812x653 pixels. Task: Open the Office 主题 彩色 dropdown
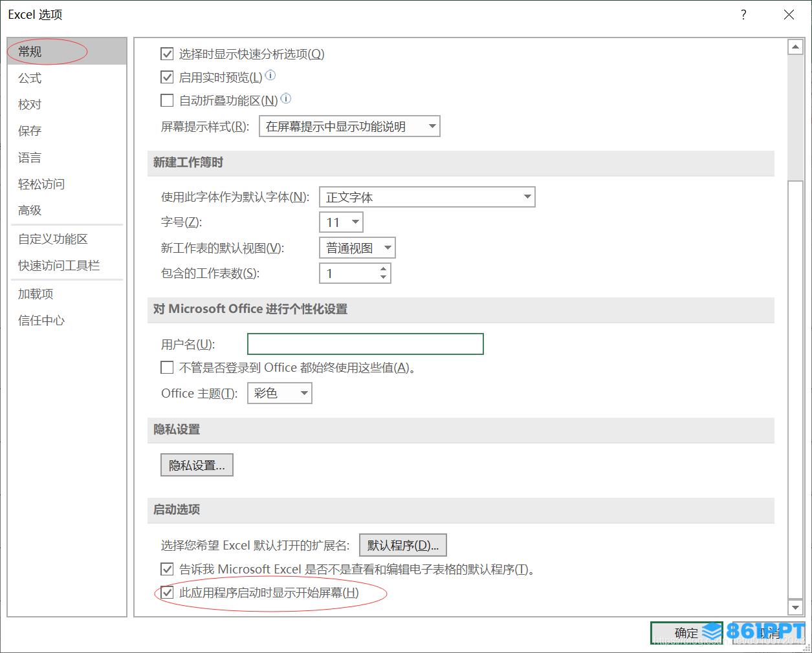point(280,393)
